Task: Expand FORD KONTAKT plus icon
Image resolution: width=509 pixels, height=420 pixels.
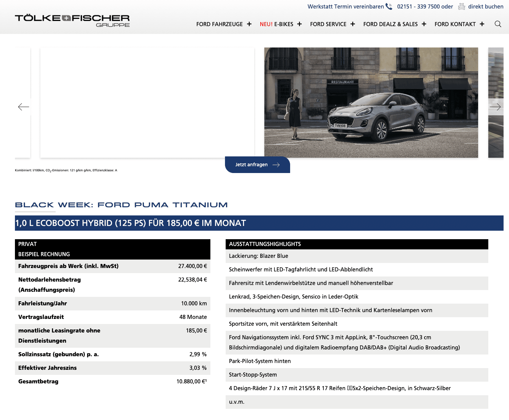Action: 482,24
